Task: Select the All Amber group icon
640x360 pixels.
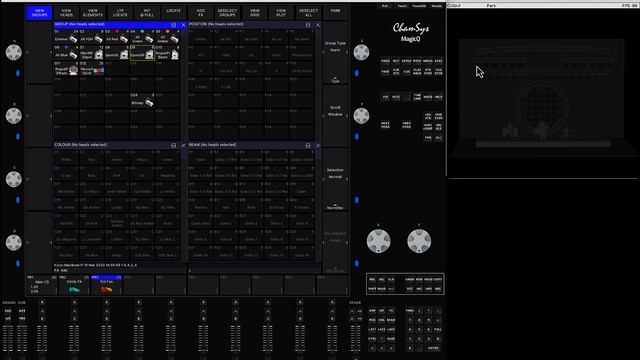Action: (174, 39)
